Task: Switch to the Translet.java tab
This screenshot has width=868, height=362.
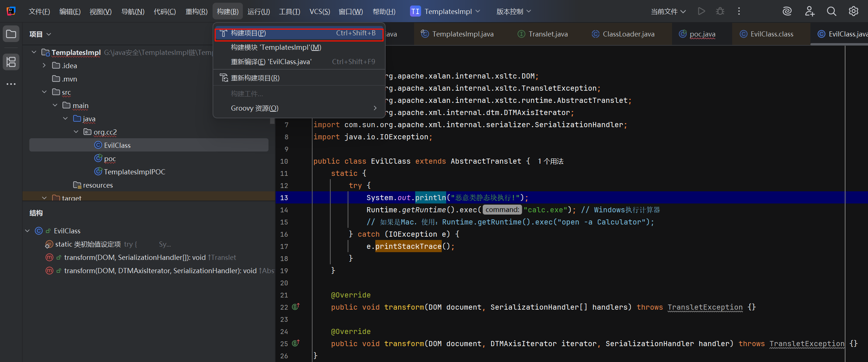Action: click(x=543, y=34)
